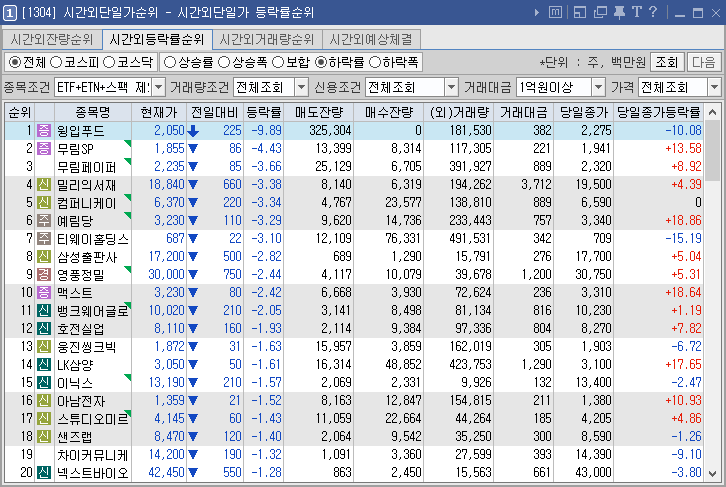Click the 경 badge for 영풍정밀

coord(44,275)
